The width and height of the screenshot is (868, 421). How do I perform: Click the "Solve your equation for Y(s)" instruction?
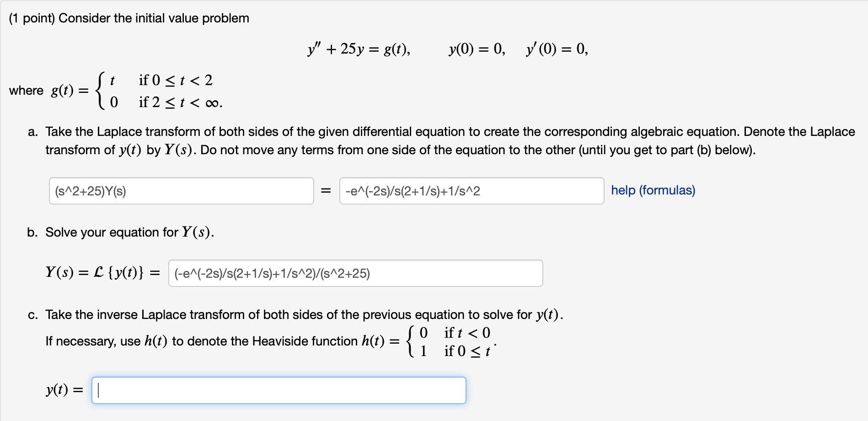tap(129, 232)
